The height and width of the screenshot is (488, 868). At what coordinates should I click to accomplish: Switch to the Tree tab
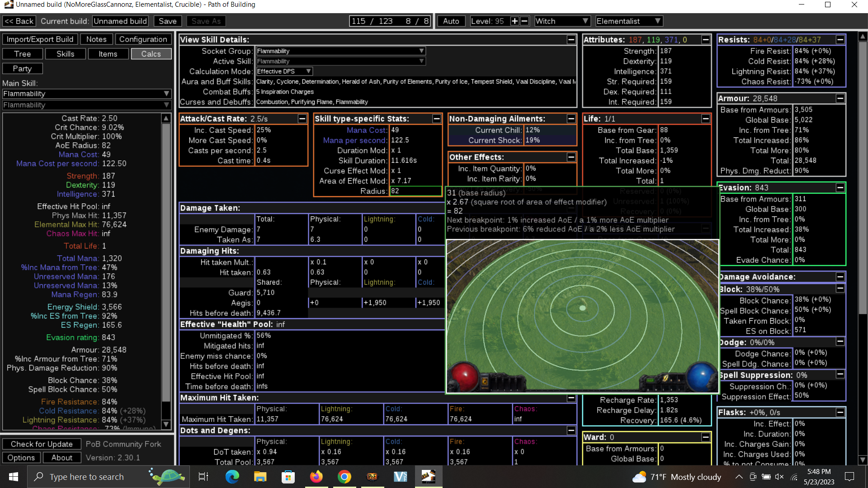23,54
